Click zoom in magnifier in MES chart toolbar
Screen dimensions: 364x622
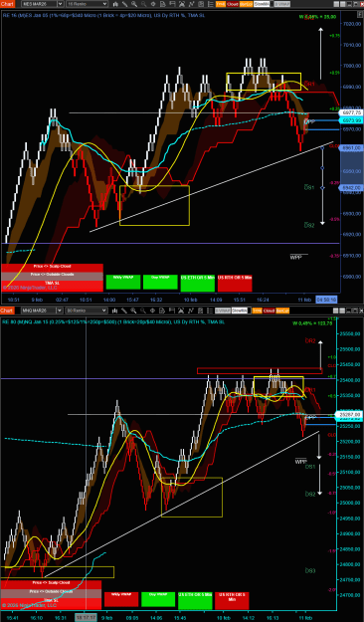134,4
